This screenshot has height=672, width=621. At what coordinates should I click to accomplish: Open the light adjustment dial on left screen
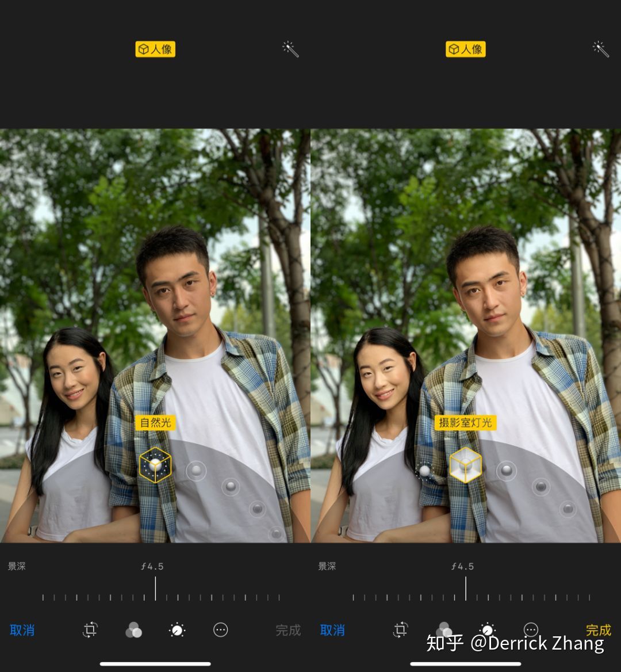pyautogui.click(x=177, y=629)
